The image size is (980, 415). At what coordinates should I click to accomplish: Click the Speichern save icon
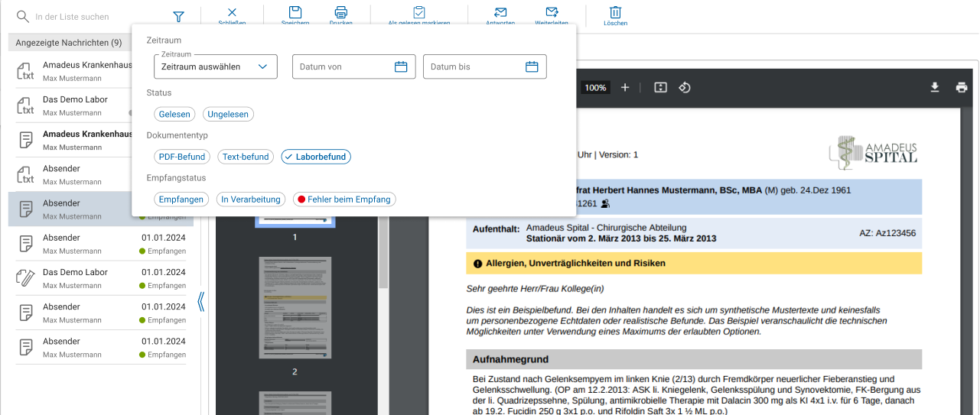(x=295, y=12)
